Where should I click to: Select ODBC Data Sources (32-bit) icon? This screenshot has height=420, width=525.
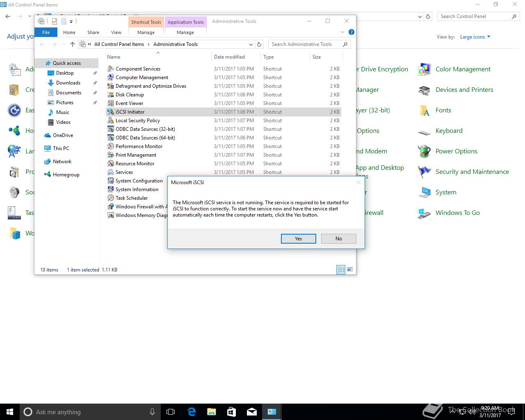110,129
